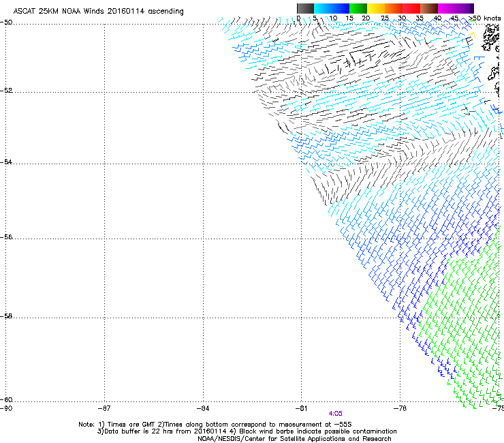504x443 pixels.
Task: Click the -50 latitude axis label
Action: (x=6, y=22)
